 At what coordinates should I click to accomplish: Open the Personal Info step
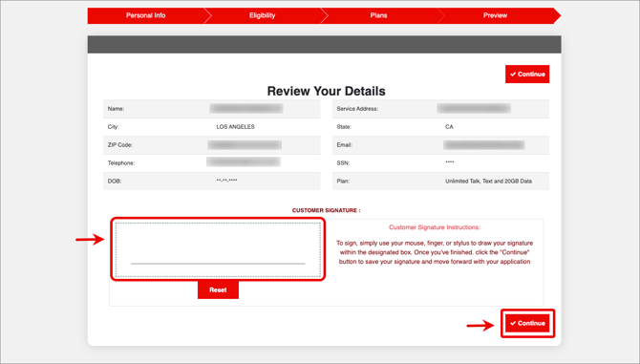point(146,15)
